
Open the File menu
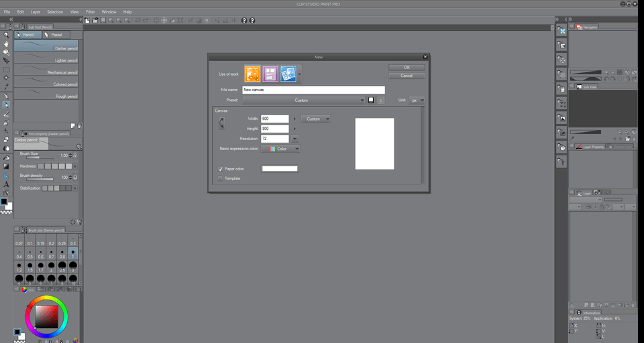point(7,12)
